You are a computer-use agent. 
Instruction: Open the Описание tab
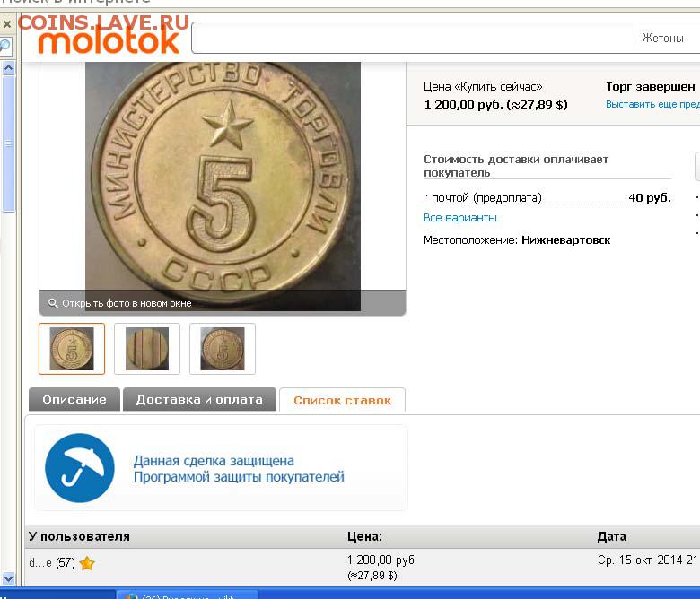74,399
